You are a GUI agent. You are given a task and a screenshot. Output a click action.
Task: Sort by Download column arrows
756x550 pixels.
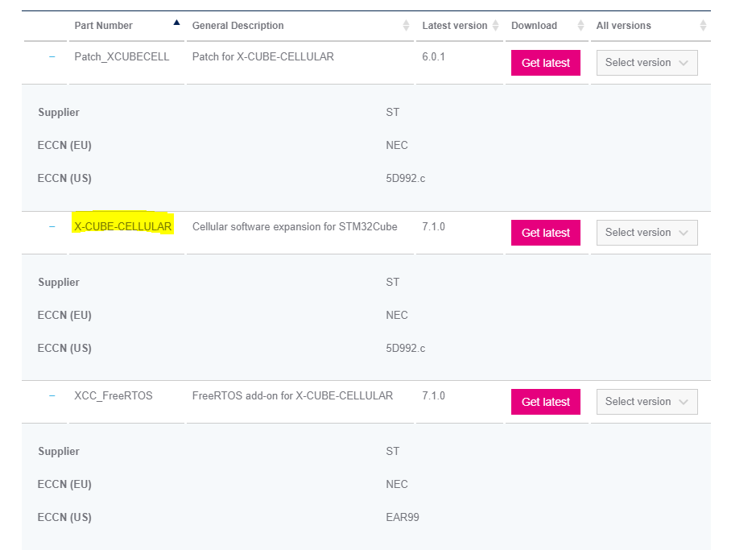tap(580, 26)
